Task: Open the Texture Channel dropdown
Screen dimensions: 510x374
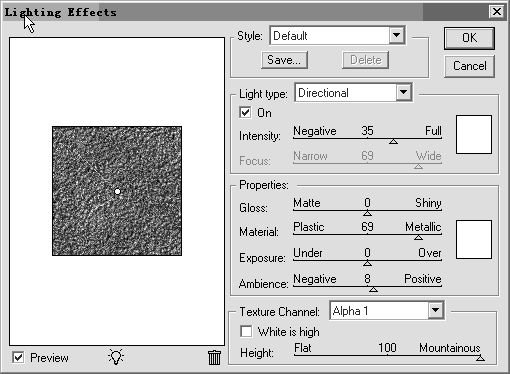Action: point(435,310)
